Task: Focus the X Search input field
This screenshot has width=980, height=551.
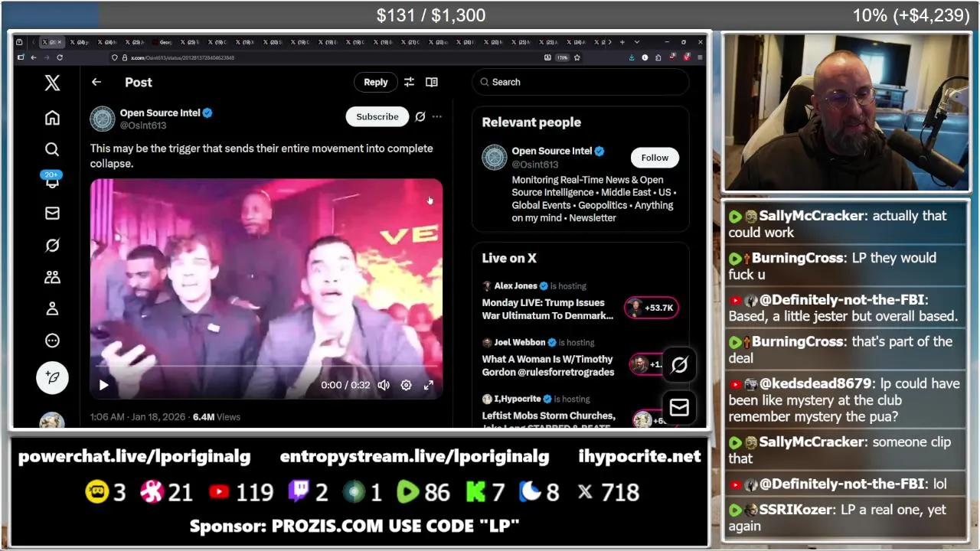Action: pos(580,82)
